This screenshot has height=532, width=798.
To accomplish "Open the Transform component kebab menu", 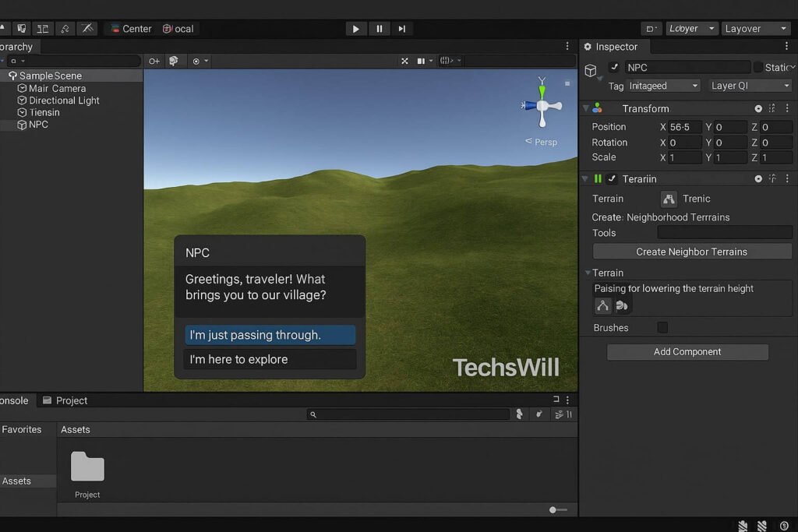I will tap(786, 108).
